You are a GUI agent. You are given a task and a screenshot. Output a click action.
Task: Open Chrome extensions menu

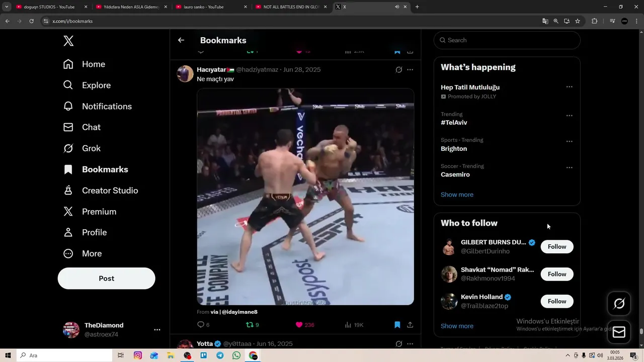tap(594, 21)
